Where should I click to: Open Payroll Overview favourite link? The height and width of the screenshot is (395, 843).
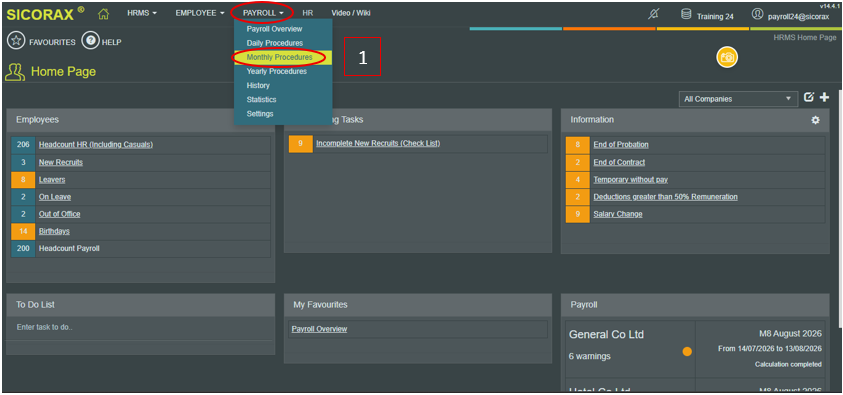point(319,329)
